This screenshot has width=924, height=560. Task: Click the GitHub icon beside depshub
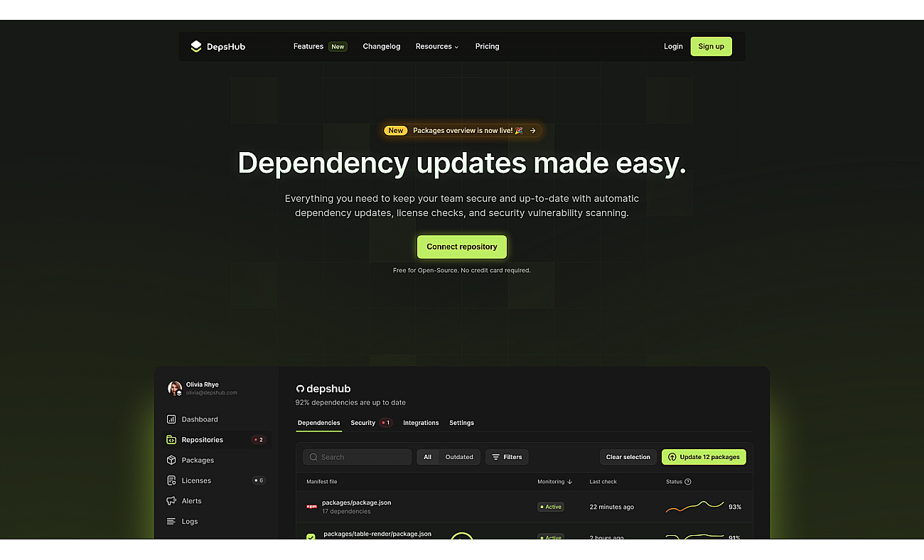pos(300,389)
